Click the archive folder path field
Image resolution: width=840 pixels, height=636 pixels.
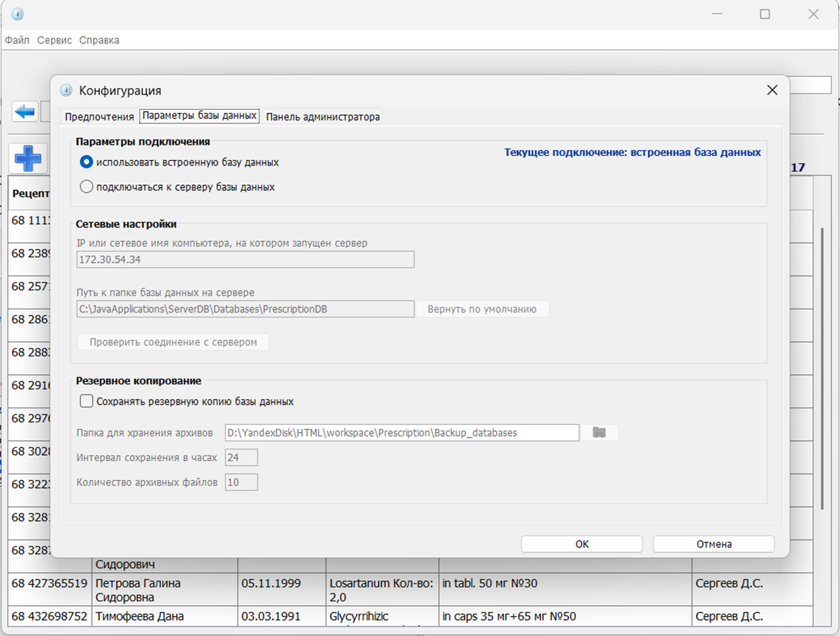402,433
